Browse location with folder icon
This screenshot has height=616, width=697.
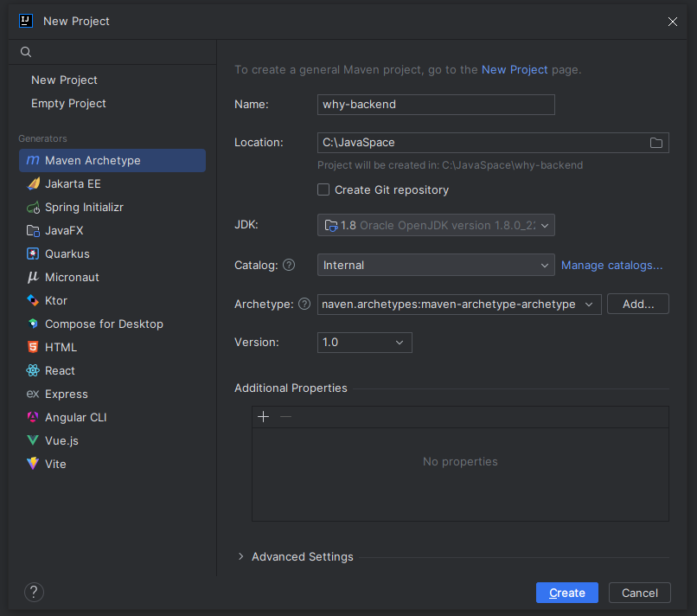(x=656, y=143)
